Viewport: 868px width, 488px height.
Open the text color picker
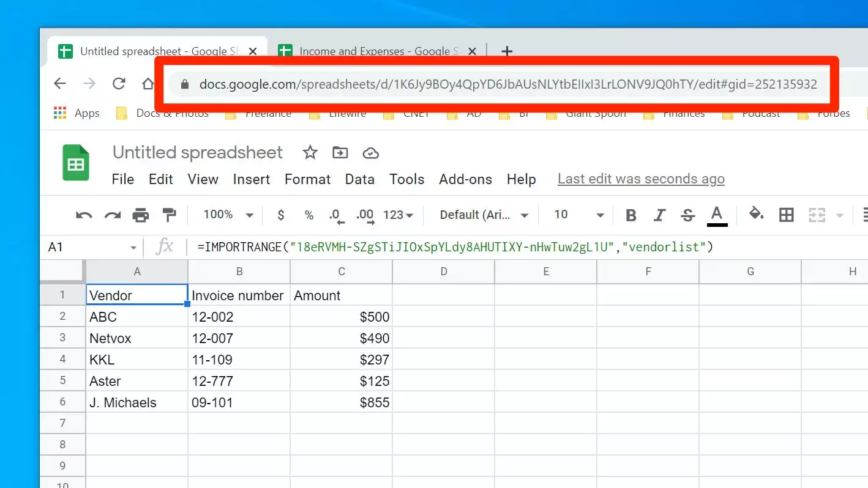[x=717, y=215]
